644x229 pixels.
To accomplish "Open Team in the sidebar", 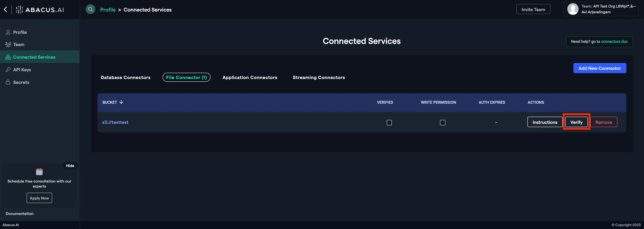I will click(19, 44).
